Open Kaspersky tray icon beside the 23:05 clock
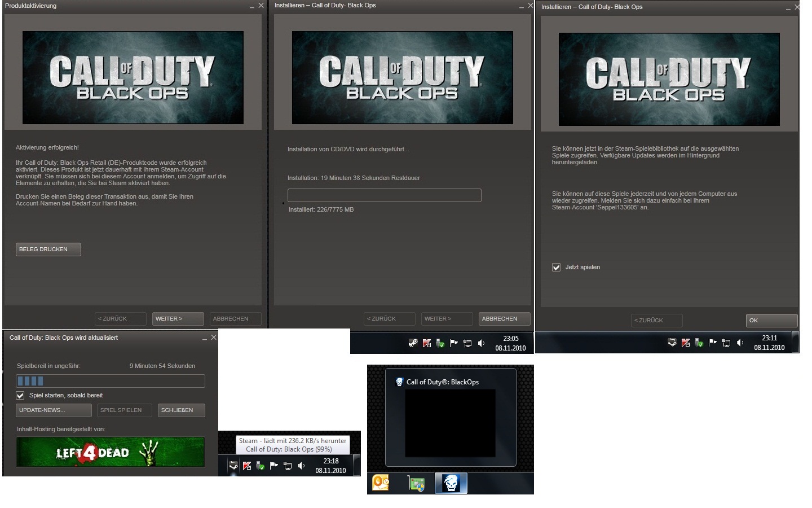Screen dimensions: 812x508 tap(427, 343)
